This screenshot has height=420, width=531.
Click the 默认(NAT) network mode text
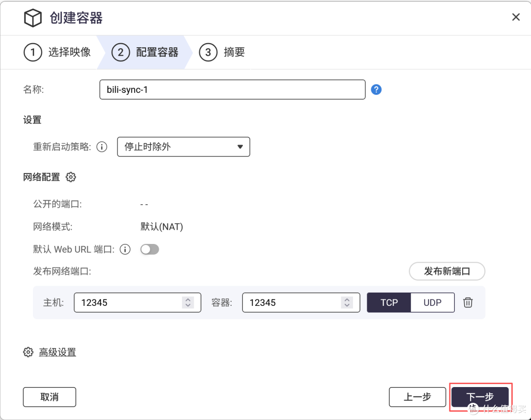pos(162,227)
